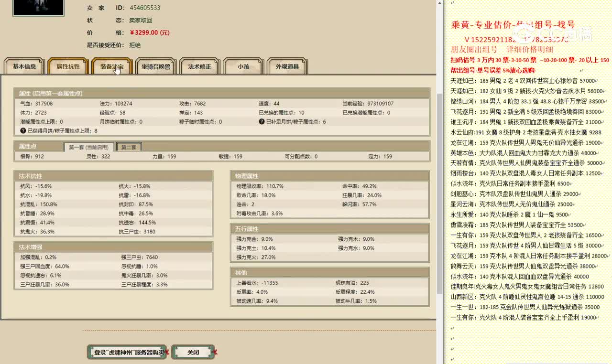Click the 拒绝 bargaining value
The image size is (612, 364).
click(x=135, y=45)
